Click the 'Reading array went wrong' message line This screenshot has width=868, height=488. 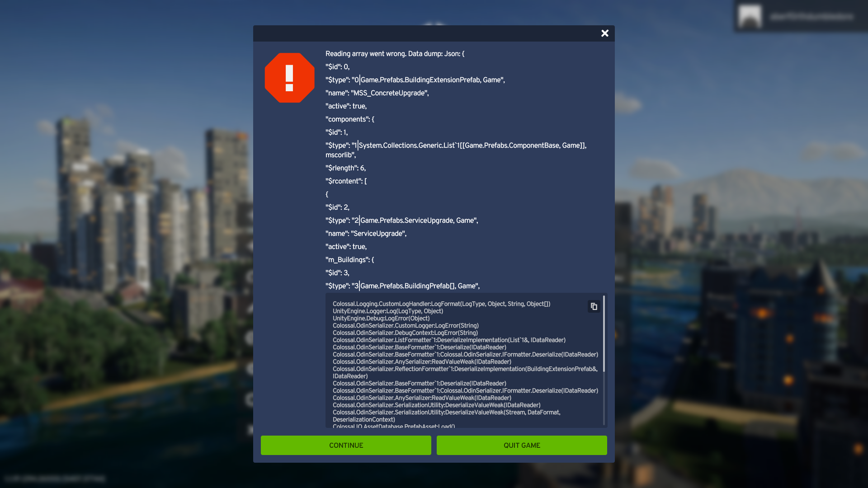[x=395, y=54]
